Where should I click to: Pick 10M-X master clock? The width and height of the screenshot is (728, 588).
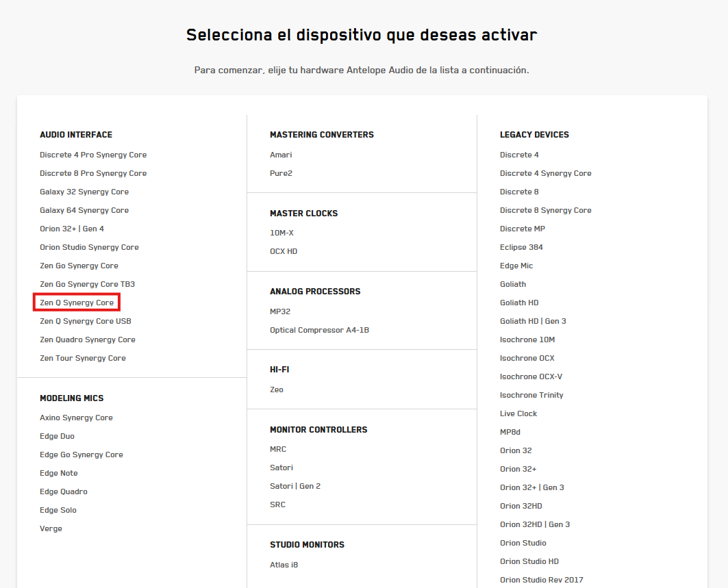(x=282, y=233)
